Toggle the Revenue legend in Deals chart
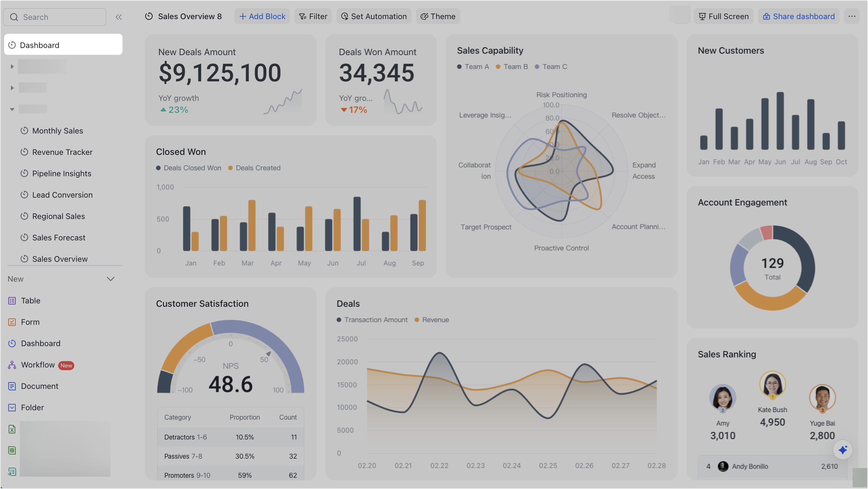Screen dimensions: 868x489 pyautogui.click(x=432, y=319)
